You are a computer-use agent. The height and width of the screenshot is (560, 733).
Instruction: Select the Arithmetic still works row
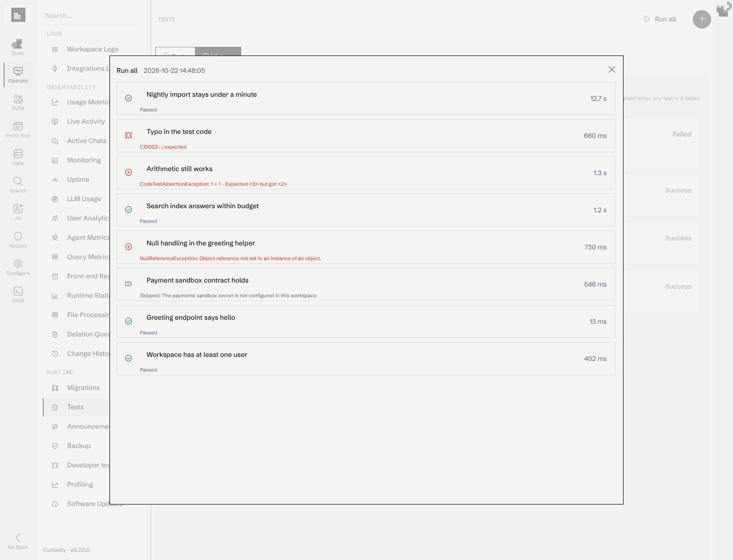366,173
